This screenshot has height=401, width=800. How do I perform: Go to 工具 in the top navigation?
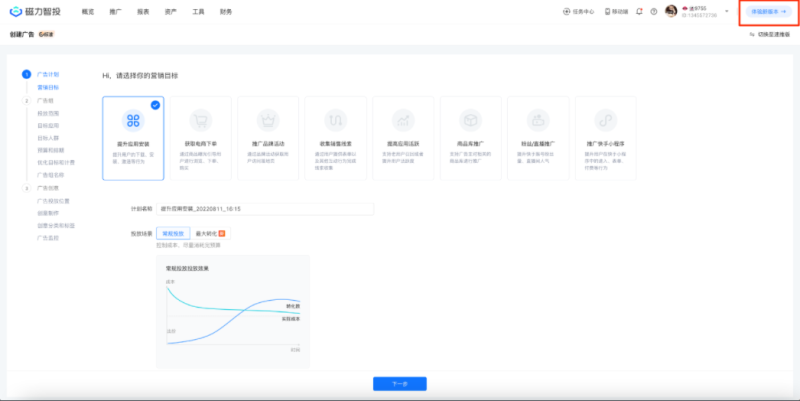coord(198,12)
